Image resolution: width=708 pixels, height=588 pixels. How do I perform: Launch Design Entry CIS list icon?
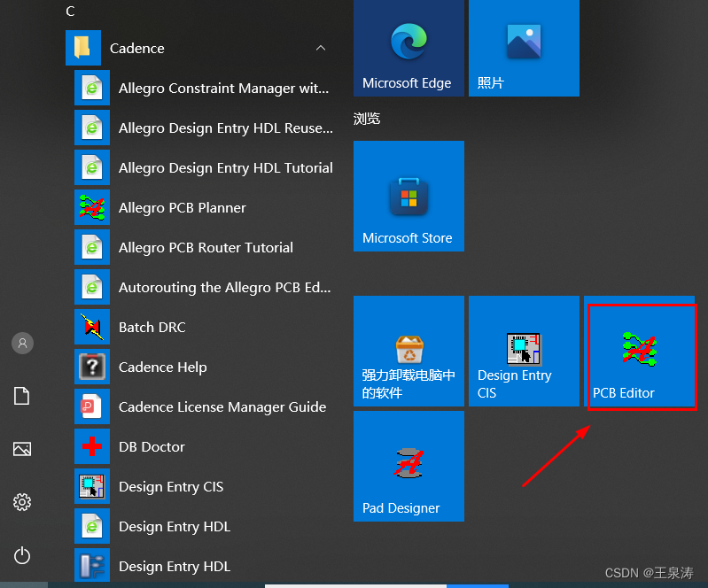[92, 486]
